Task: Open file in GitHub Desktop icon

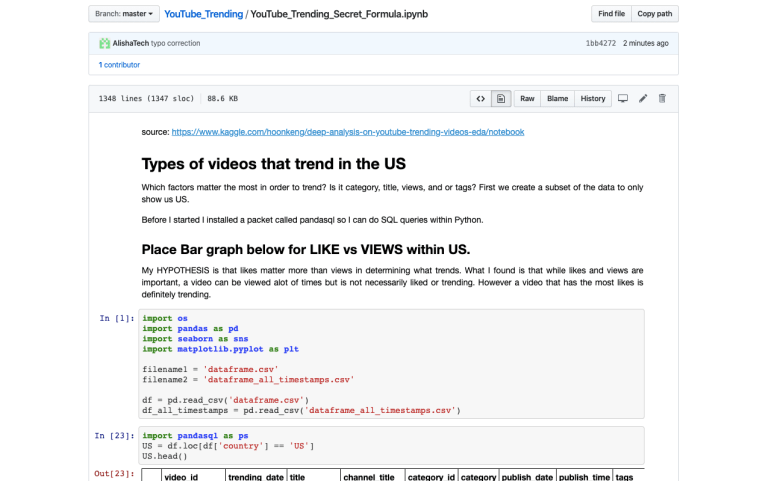Action: click(x=623, y=98)
